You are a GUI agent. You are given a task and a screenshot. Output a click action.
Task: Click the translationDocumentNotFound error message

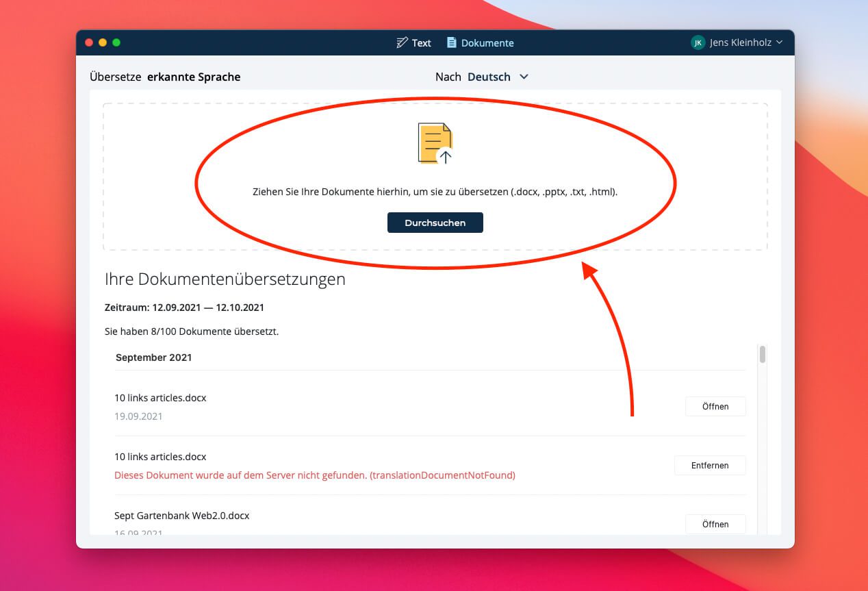(315, 475)
